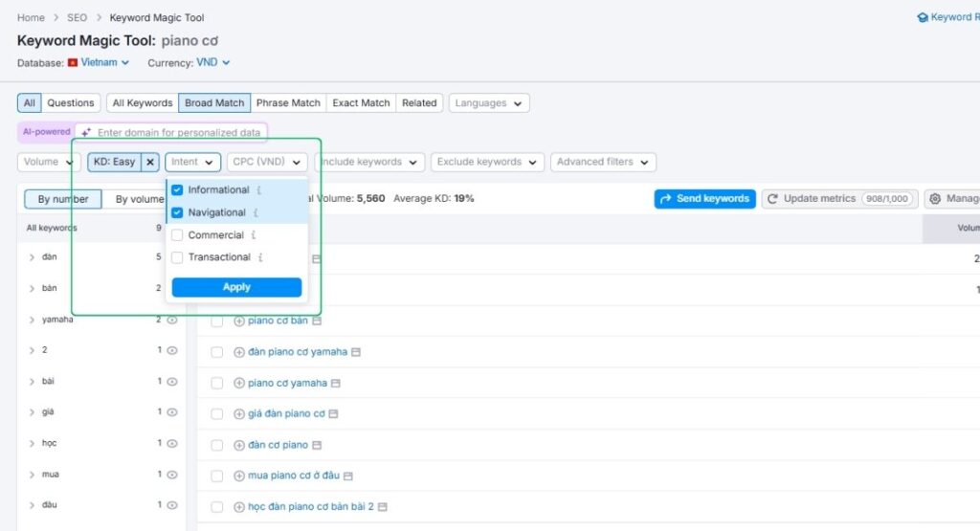Select the Exact Match tab
980x531 pixels.
click(x=361, y=103)
